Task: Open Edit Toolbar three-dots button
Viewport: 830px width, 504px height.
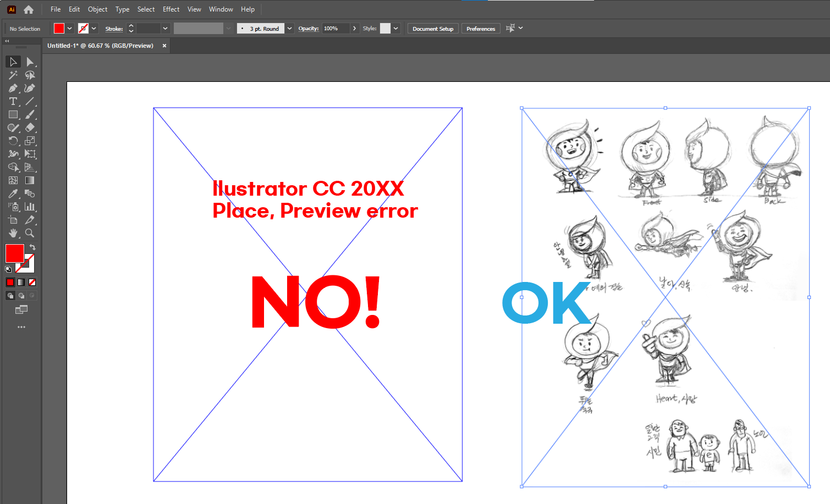Action: (21, 327)
